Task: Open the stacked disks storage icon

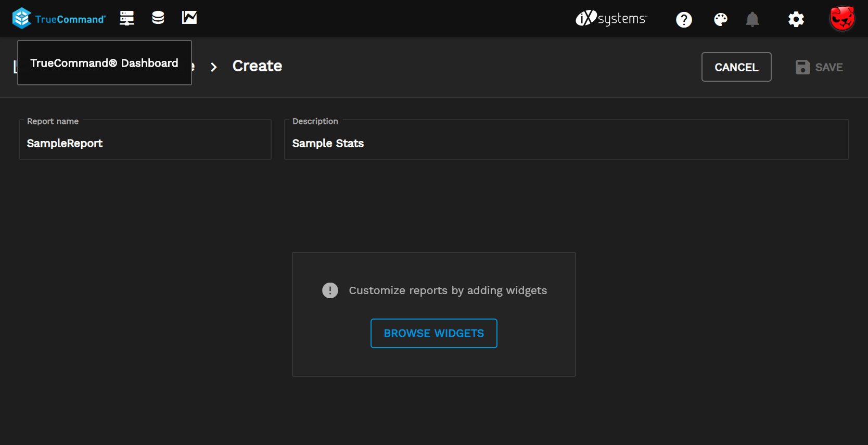Action: pyautogui.click(x=158, y=18)
